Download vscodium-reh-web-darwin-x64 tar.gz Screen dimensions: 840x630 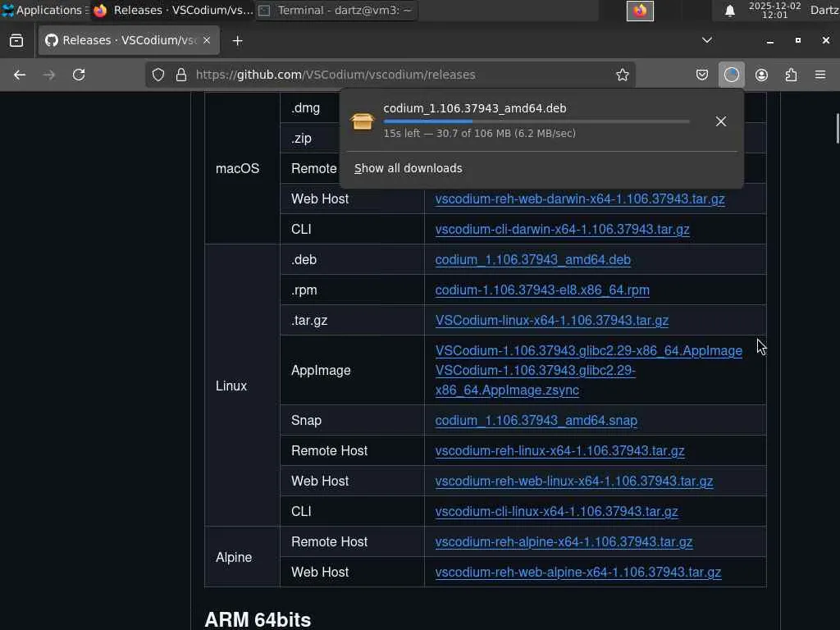coord(580,199)
